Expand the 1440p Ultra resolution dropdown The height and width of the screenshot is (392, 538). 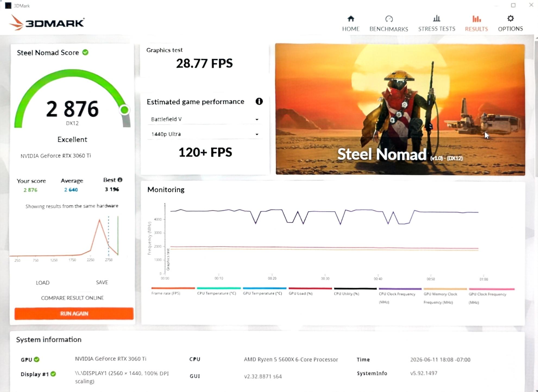coord(204,134)
